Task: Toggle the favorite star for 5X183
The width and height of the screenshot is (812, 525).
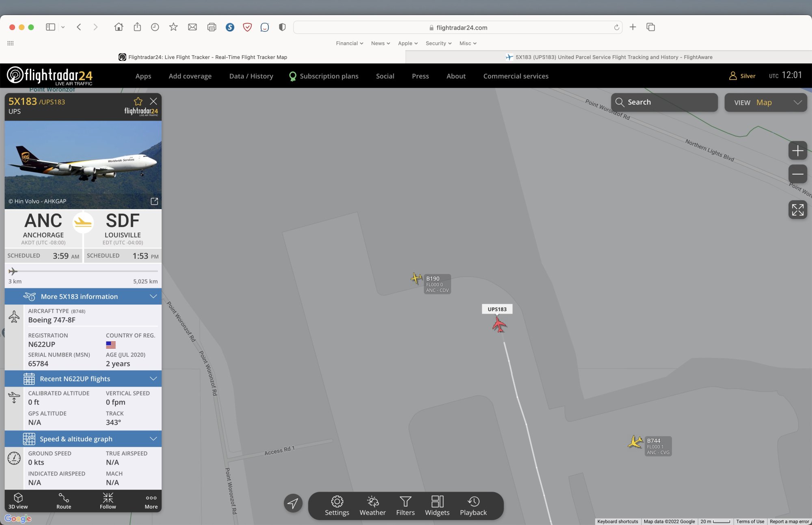Action: 138,102
